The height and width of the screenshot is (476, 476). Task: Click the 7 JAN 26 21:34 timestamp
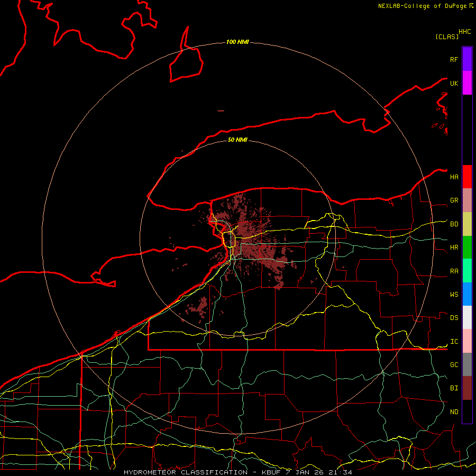[x=319, y=472]
